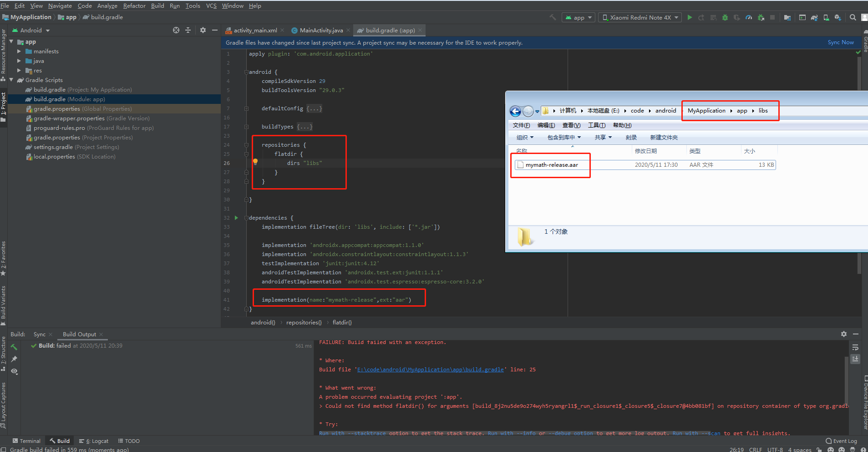Open the Profiler gauge icon
Image resolution: width=868 pixels, height=452 pixels.
pyautogui.click(x=749, y=18)
